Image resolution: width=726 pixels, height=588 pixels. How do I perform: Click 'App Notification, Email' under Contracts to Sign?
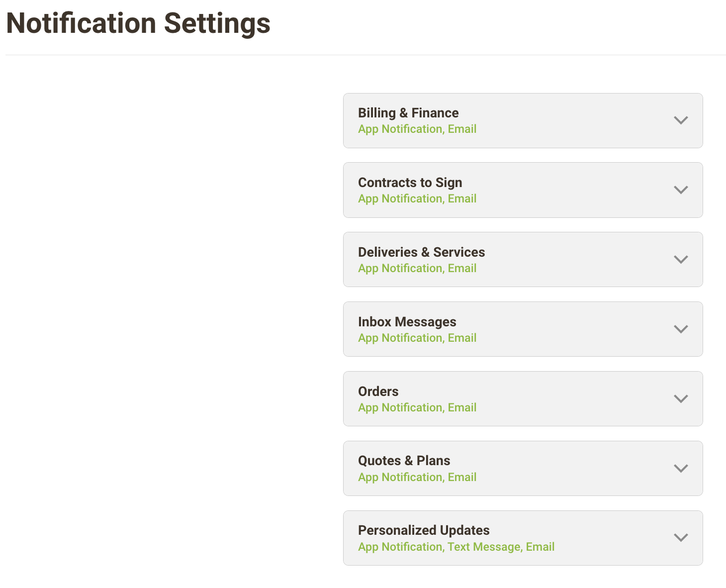pos(417,199)
